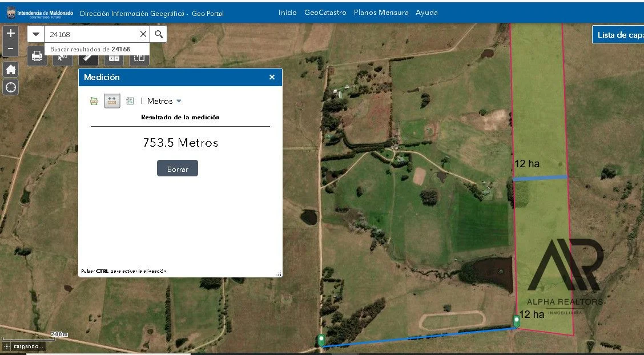Toggle the distance measurement mode
The width and height of the screenshot is (644, 355).
point(112,101)
